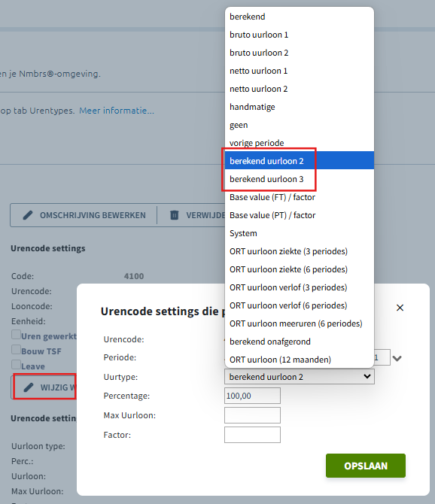This screenshot has width=435, height=504.
Task: Click the pencil icon beside Omschrijving bewerken
Action: 28,215
